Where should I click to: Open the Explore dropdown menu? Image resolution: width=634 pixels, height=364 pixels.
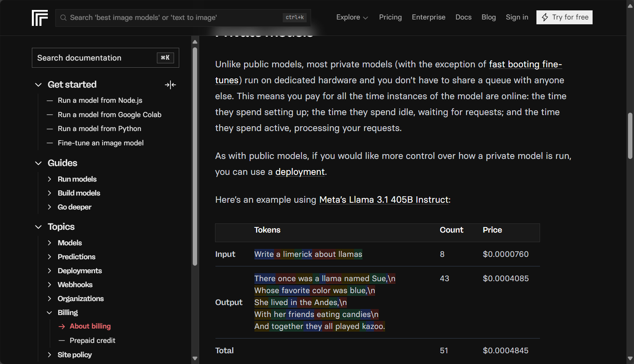[352, 17]
